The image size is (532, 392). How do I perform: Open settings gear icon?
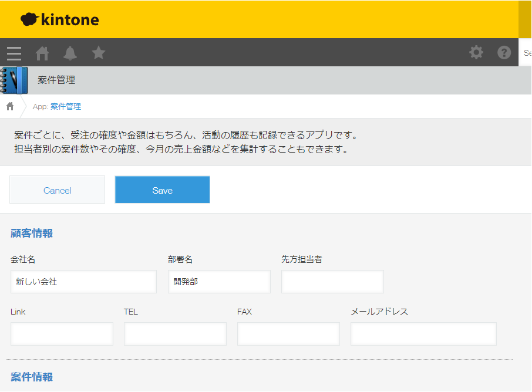[x=476, y=53]
